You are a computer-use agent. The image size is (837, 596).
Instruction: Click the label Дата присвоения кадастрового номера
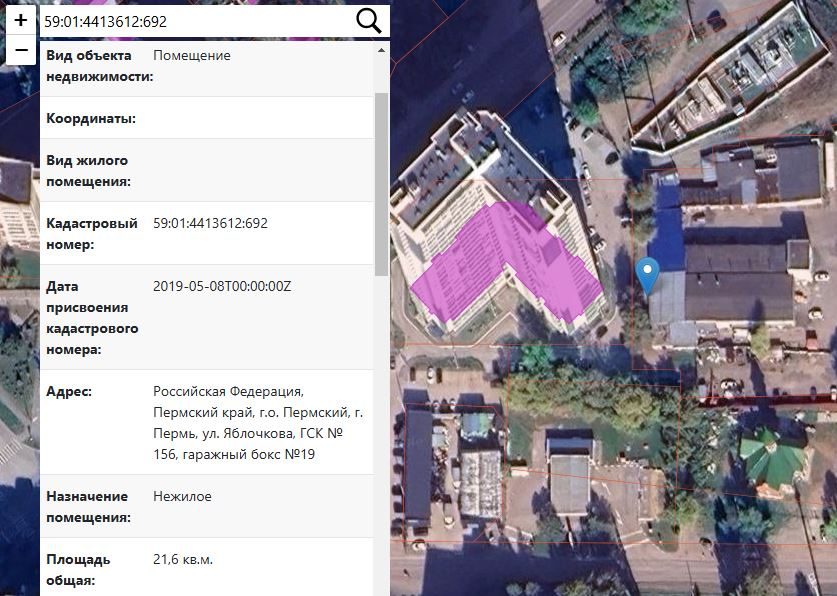[x=92, y=318]
